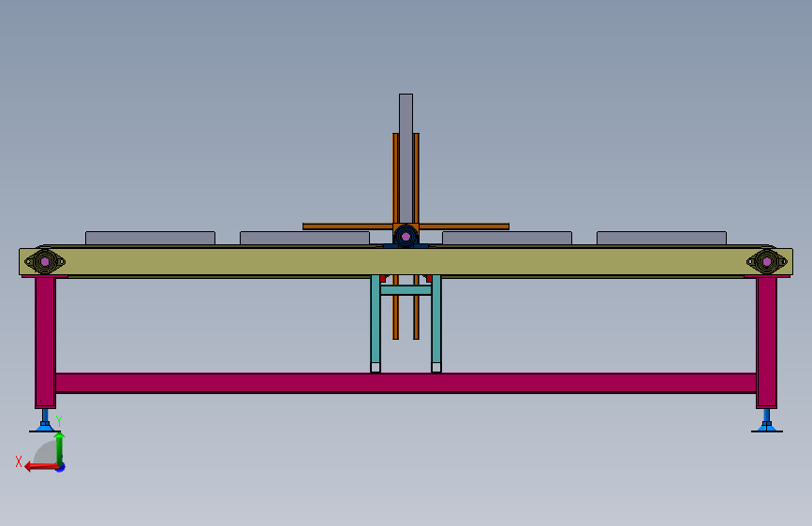Image resolution: width=812 pixels, height=526 pixels.
Task: Select the left blue leveling foot
Action: [x=45, y=420]
